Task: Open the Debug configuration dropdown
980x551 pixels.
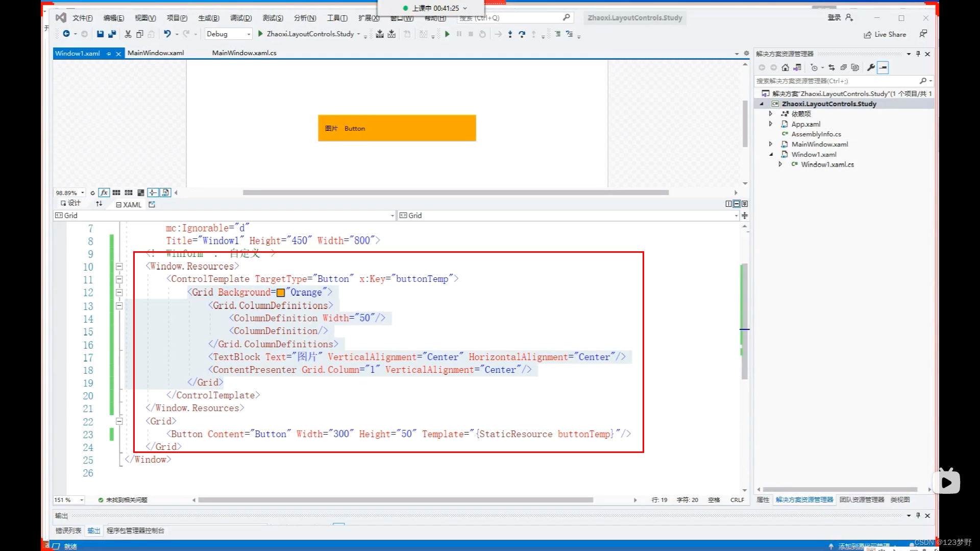Action: 229,34
